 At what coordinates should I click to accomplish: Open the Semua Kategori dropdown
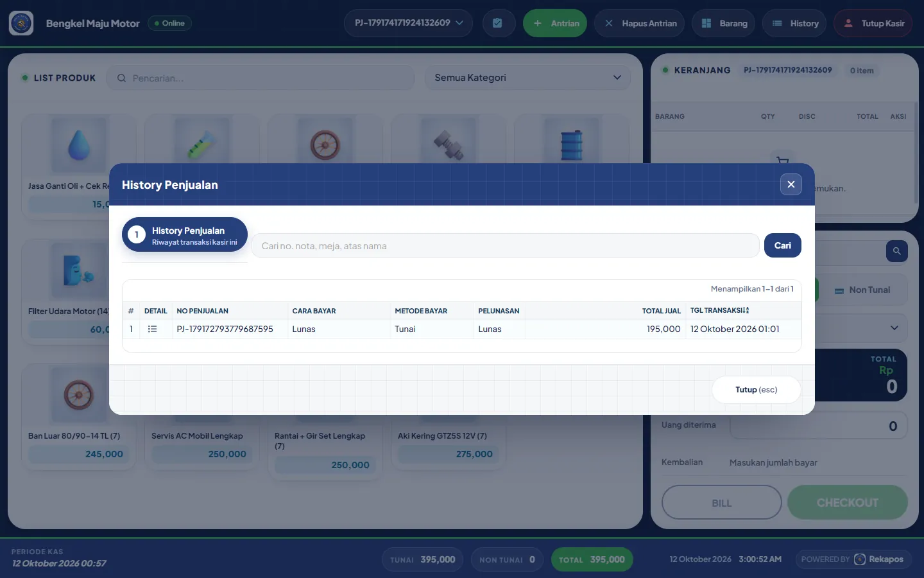(x=527, y=78)
